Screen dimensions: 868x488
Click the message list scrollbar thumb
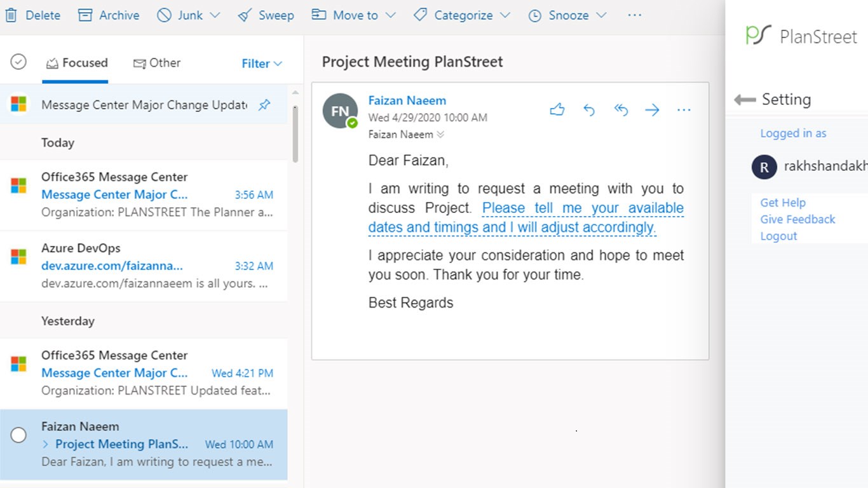(295, 133)
